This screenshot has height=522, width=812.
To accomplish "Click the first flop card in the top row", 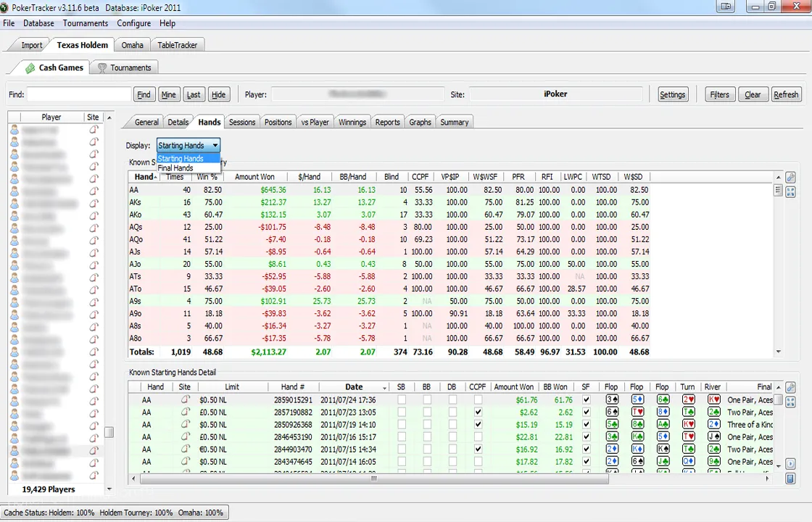I will coord(612,399).
